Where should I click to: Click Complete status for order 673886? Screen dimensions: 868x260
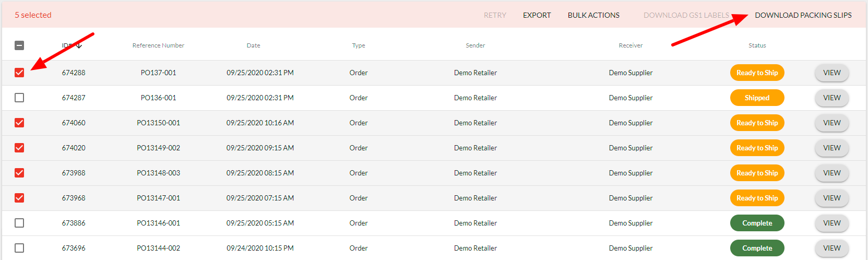[757, 223]
